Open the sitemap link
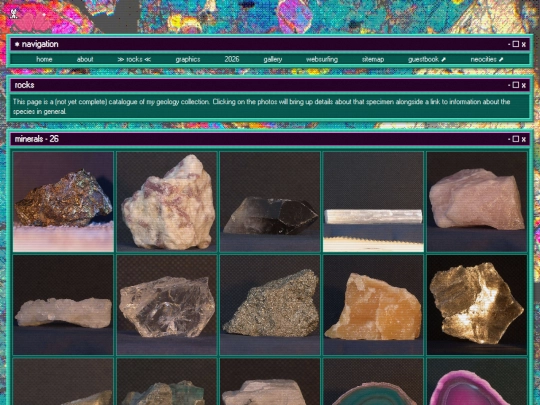This screenshot has height=405, width=540. (x=373, y=59)
